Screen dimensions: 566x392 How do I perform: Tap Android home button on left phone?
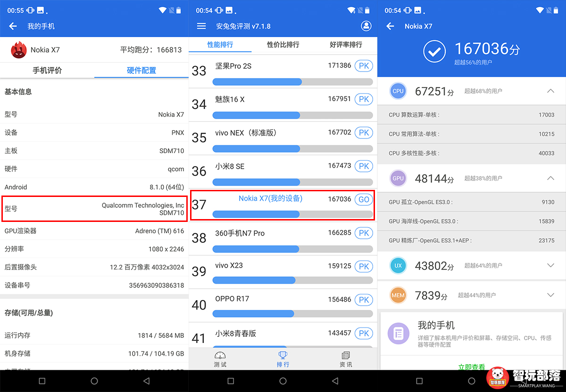click(94, 381)
